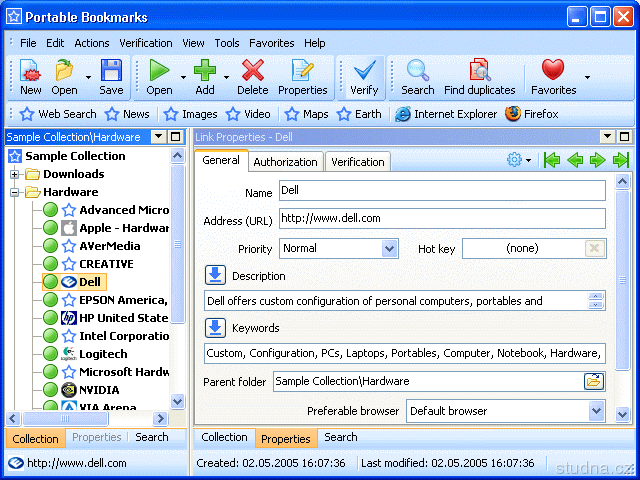Open the Verification menu

pos(145,43)
